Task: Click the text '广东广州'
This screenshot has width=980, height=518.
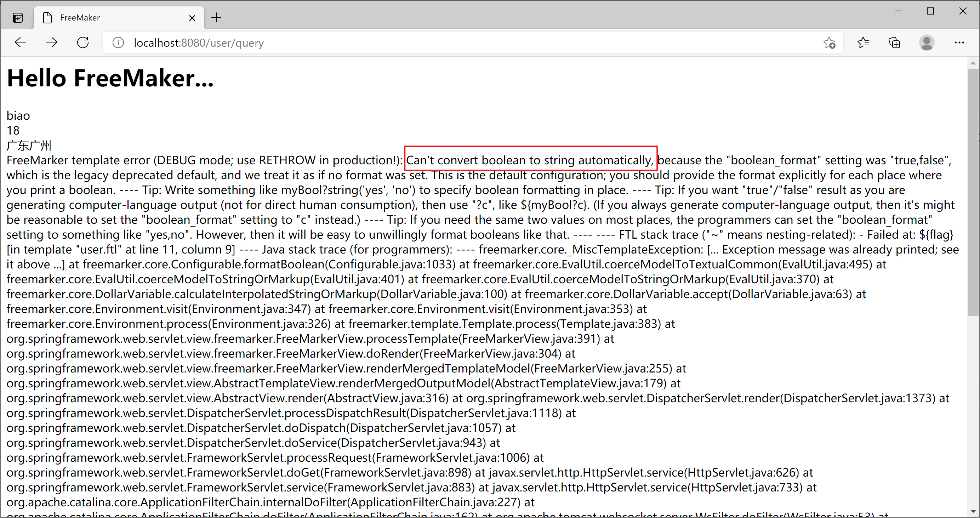Action: 29,145
